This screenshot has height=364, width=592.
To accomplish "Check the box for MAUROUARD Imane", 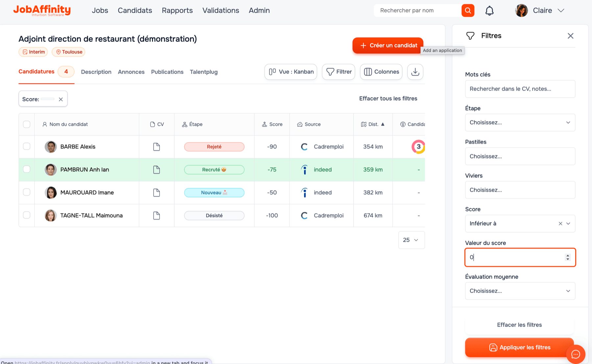I will [27, 192].
